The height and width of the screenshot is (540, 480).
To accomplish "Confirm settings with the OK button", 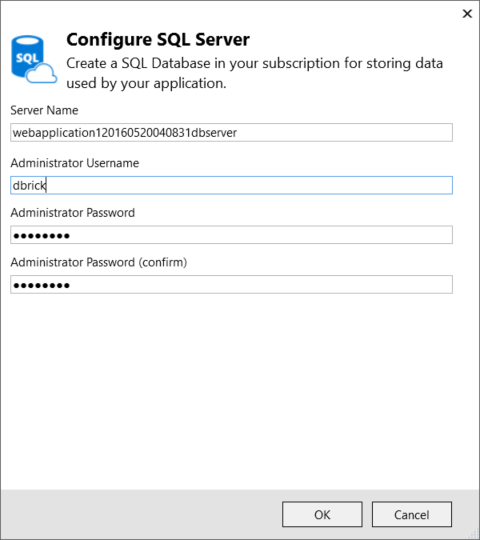I will tap(322, 514).
